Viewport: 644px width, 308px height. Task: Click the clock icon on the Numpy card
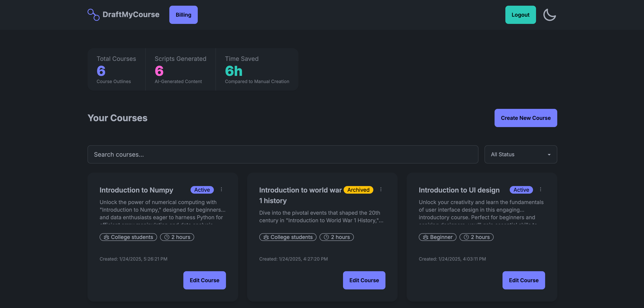click(x=167, y=237)
